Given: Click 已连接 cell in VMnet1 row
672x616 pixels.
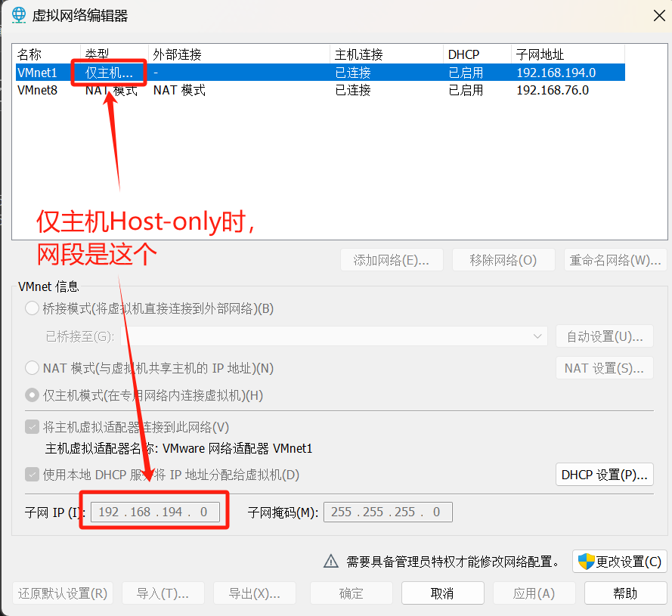Looking at the screenshot, I should pos(353,73).
